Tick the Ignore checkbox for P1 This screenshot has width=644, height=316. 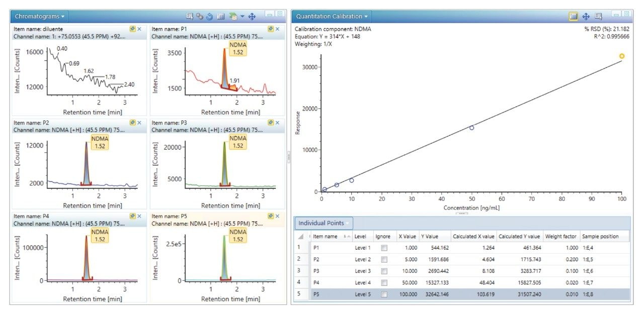(x=384, y=248)
